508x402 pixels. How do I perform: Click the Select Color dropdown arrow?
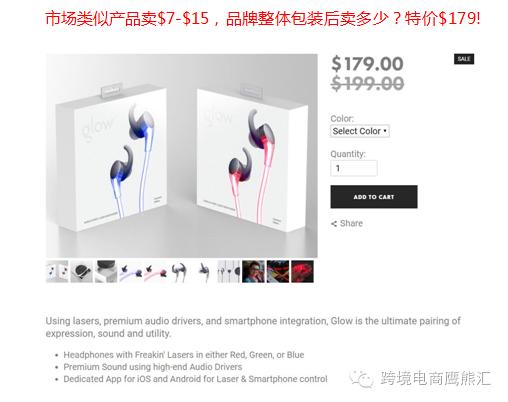tap(385, 131)
